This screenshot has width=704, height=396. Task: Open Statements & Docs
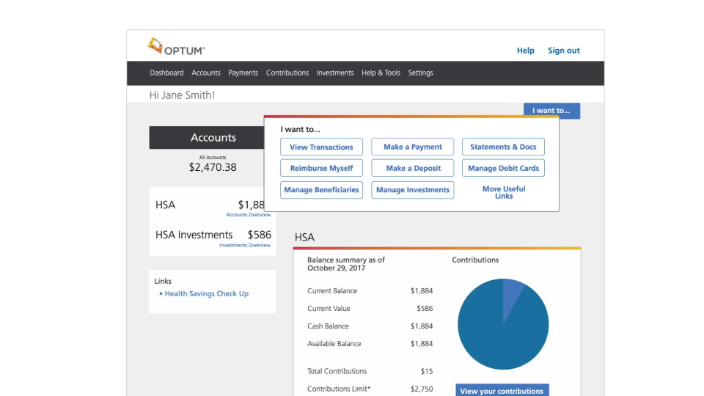[x=503, y=147]
